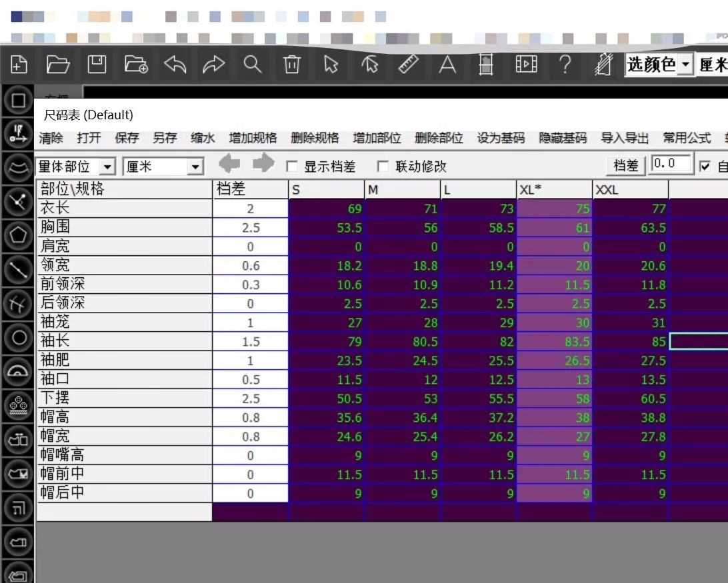Click the trash delete icon
Screen dimensions: 728x583
click(x=292, y=65)
